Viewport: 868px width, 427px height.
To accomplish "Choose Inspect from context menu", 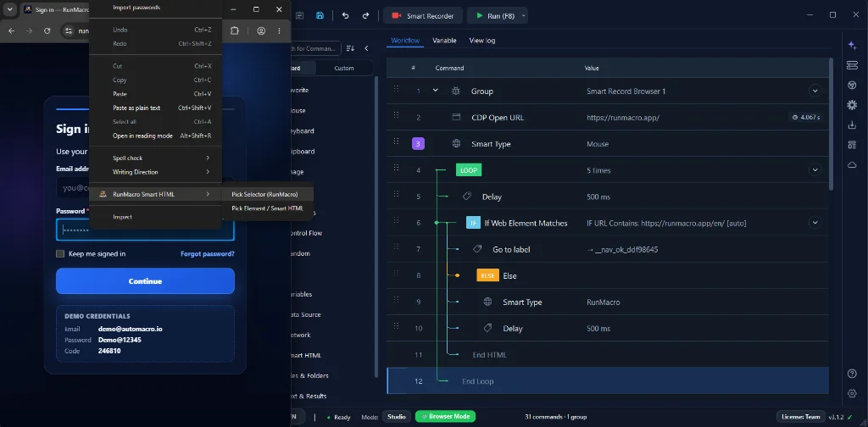I will point(156,217).
